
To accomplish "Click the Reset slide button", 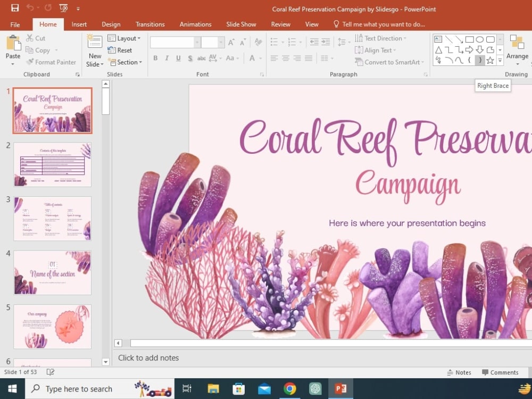I will pyautogui.click(x=120, y=50).
